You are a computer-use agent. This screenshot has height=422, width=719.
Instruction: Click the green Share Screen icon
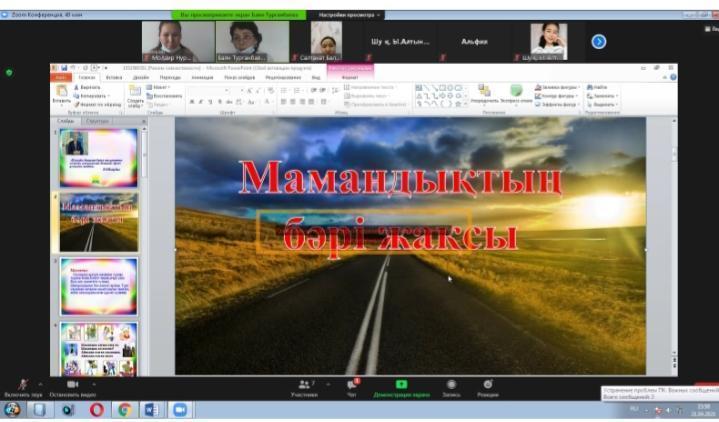(x=402, y=384)
